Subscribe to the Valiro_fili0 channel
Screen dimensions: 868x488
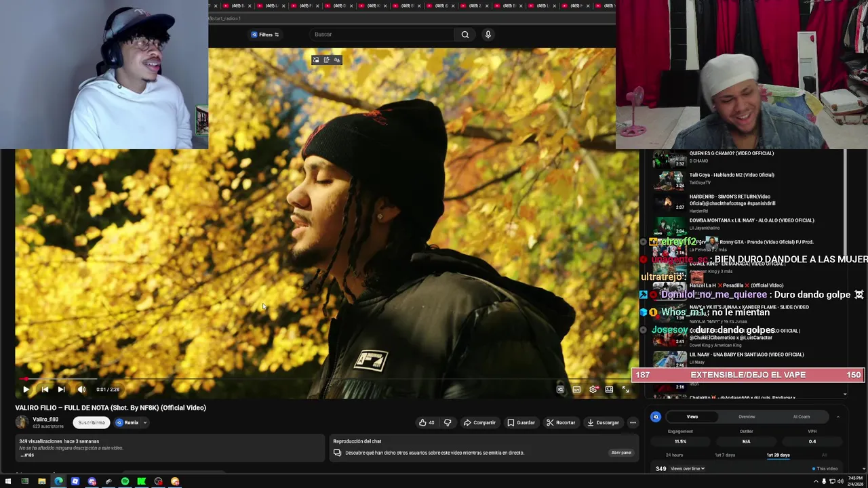(x=92, y=422)
